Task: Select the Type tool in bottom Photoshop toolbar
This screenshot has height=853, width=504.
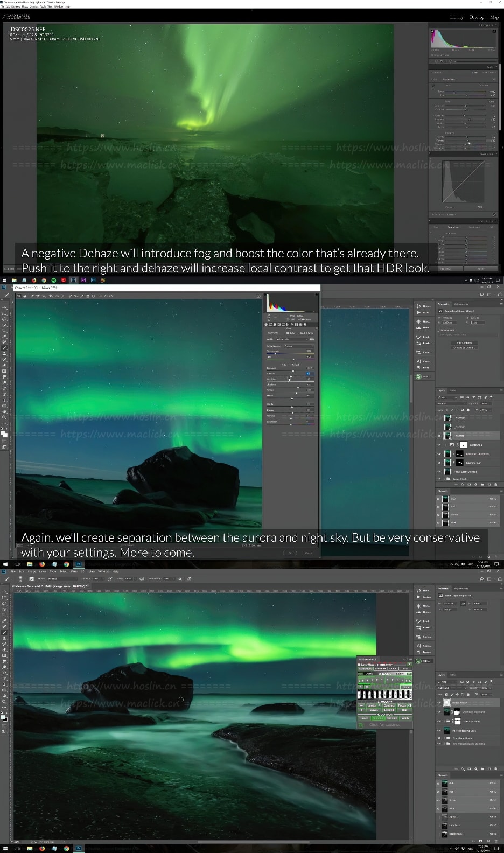Action: click(5, 679)
